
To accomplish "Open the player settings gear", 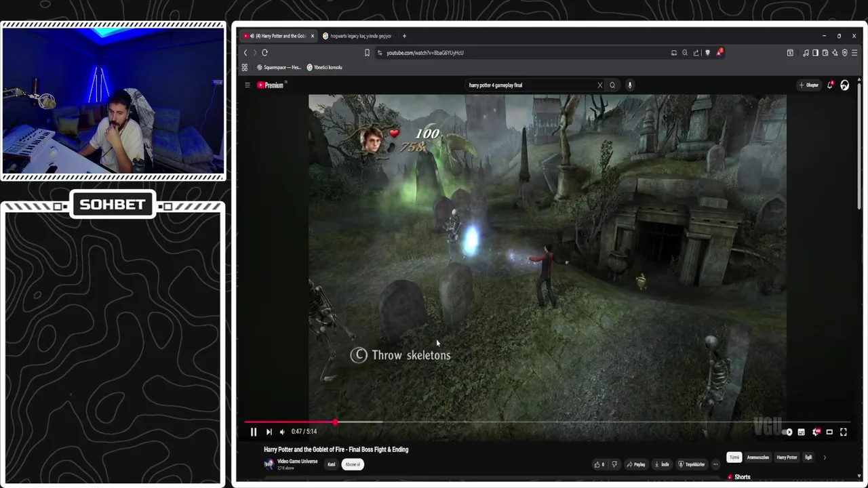I will point(816,432).
